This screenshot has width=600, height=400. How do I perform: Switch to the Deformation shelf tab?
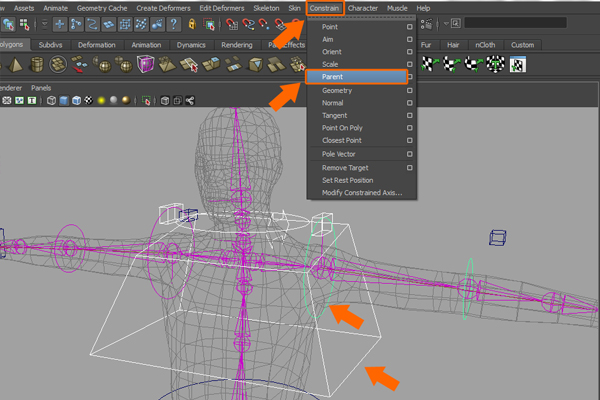click(96, 45)
